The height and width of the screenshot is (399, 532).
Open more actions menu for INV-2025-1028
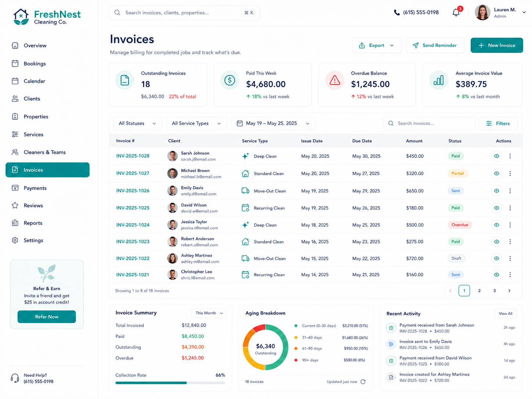coord(510,156)
